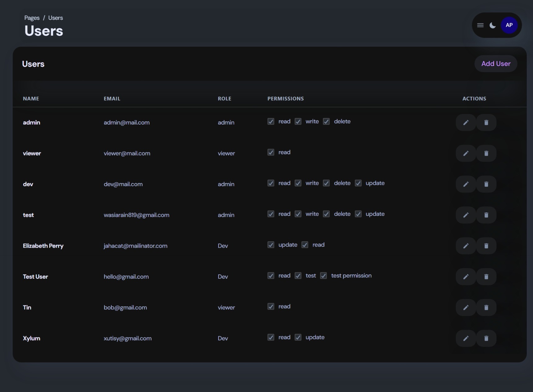Uncheck update checkbox for Elizabeth Perry
This screenshot has width=533, height=392.
click(x=271, y=245)
